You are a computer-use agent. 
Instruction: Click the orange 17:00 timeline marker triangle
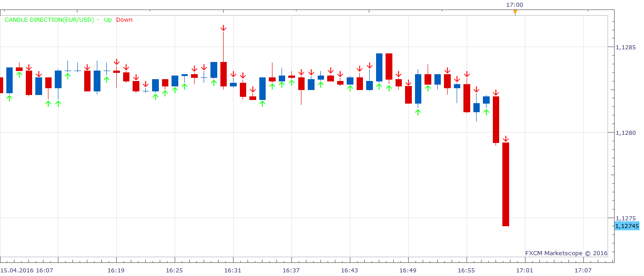point(515,13)
